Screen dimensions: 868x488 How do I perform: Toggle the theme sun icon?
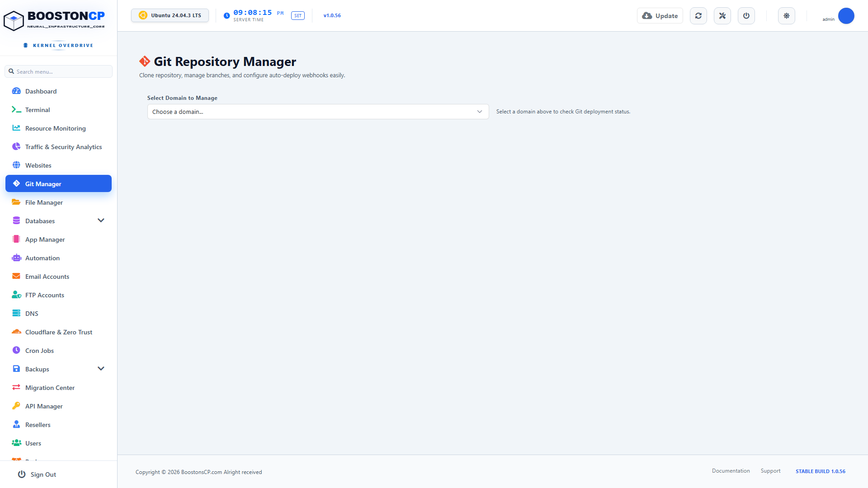[x=787, y=16]
